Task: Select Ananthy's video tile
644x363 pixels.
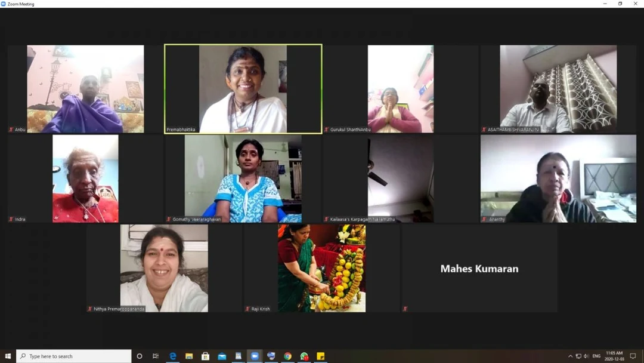Action: click(558, 179)
